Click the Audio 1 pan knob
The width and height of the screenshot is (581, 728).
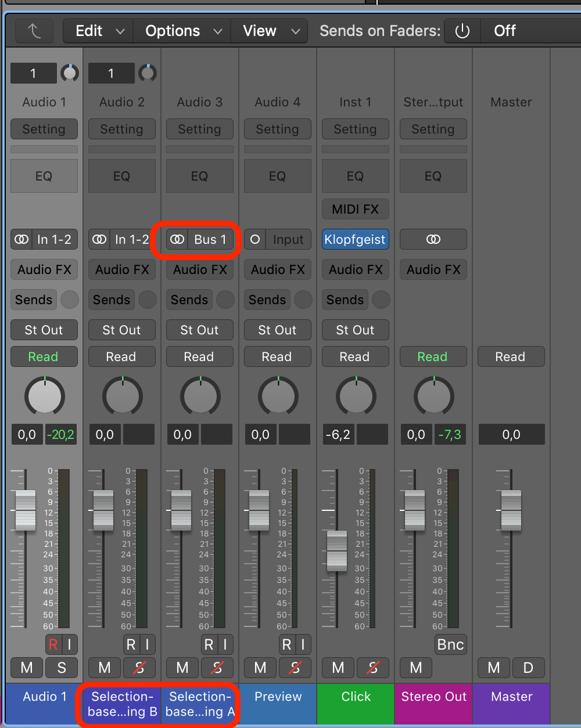45,397
